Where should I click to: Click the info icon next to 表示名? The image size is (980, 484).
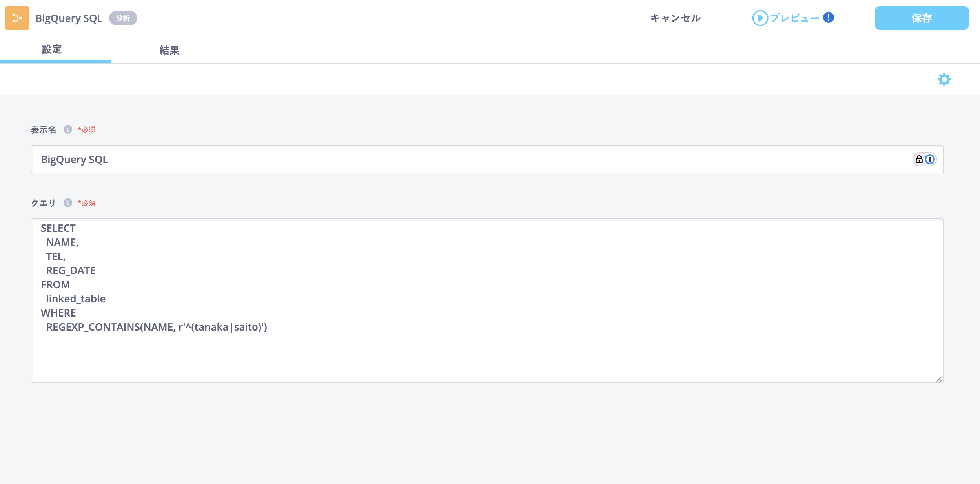68,129
